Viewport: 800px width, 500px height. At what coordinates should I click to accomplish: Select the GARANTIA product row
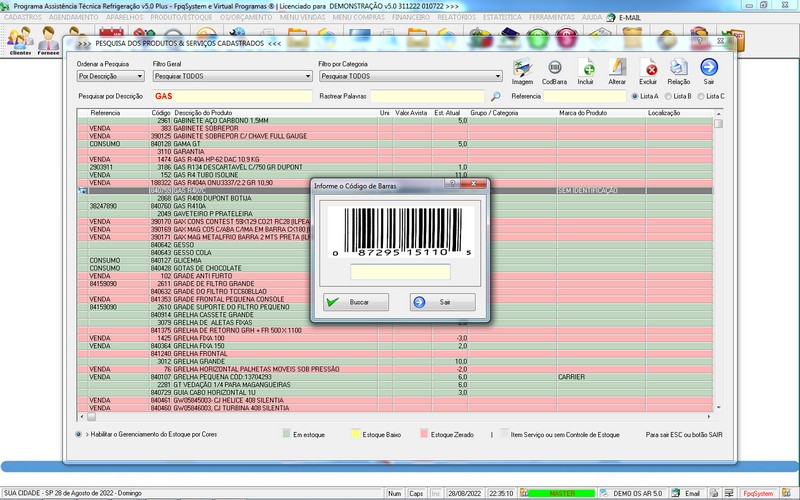(x=395, y=152)
